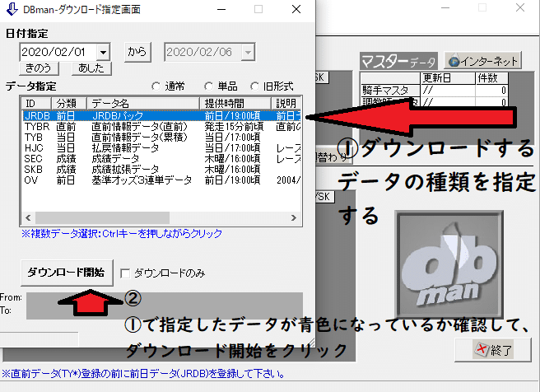This screenshot has height=392, width=540.
Task: Select the HJC 払戻情報データ row
Action: coord(161,147)
